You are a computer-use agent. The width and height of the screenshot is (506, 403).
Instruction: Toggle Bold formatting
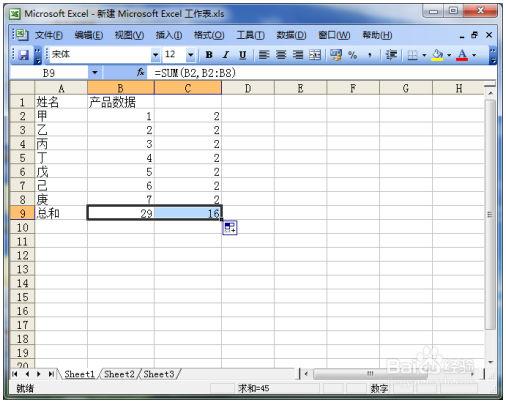point(209,55)
